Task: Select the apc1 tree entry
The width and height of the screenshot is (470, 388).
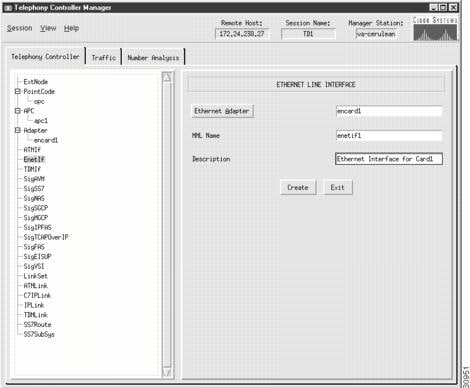Action: (41, 121)
